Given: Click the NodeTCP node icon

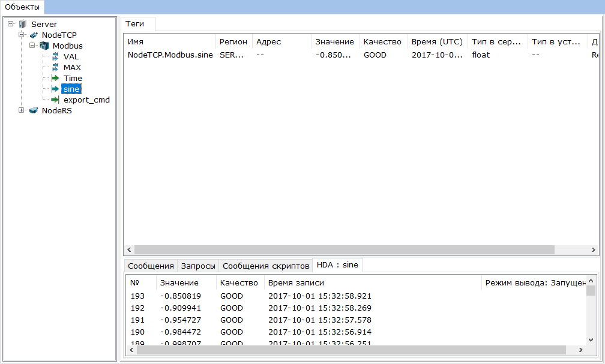Looking at the screenshot, I should 34,35.
